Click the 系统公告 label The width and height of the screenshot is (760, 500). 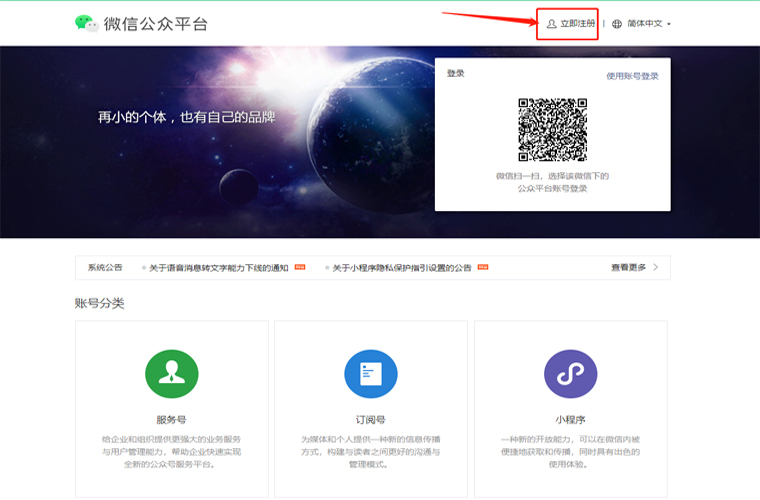[105, 267]
